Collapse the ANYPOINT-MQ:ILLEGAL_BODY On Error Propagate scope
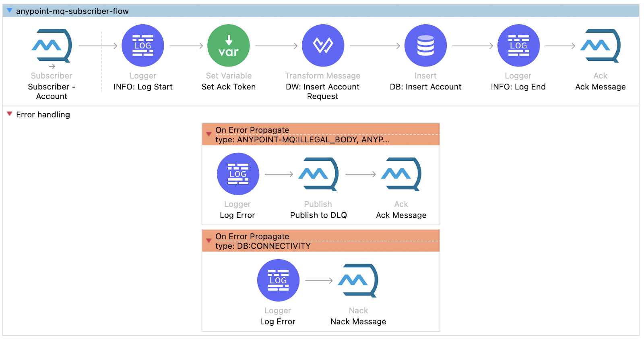Screen dimensions: 644x339 pyautogui.click(x=208, y=134)
